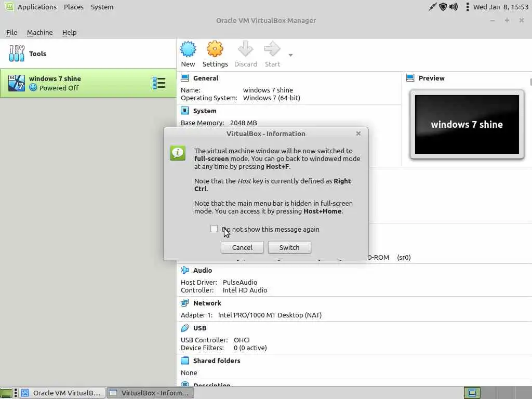Click the shield icon in the system tray
Image resolution: width=532 pixels, height=399 pixels.
pos(443,7)
